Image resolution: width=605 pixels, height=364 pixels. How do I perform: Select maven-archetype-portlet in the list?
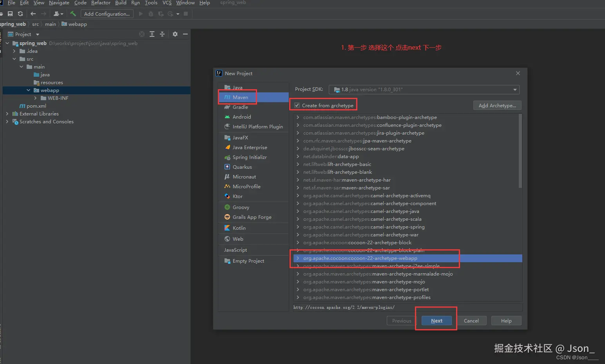click(408, 289)
